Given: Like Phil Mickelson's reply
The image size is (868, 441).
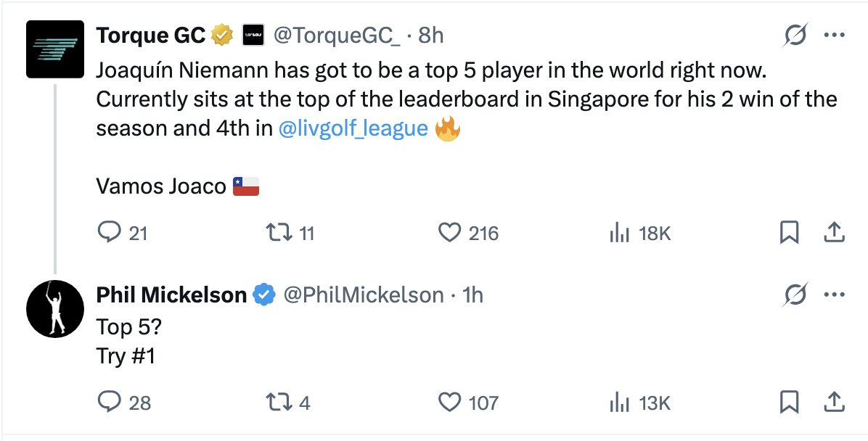Looking at the screenshot, I should [x=450, y=402].
